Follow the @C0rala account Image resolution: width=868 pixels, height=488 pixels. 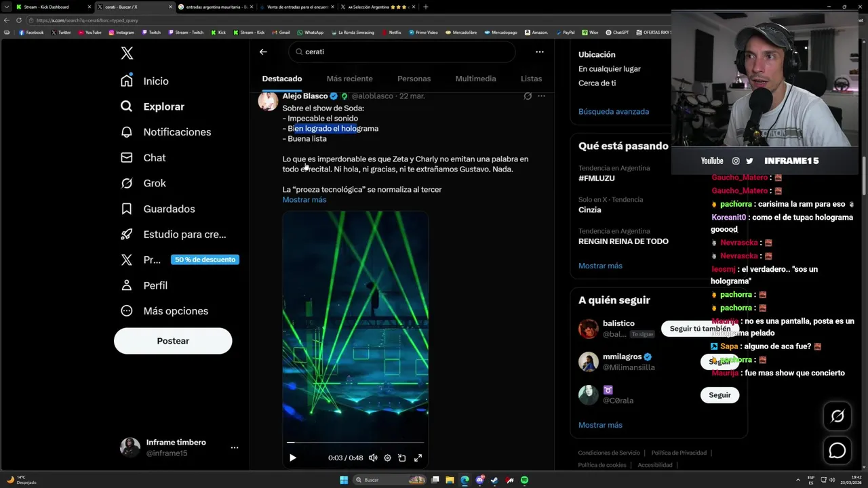[719, 395]
